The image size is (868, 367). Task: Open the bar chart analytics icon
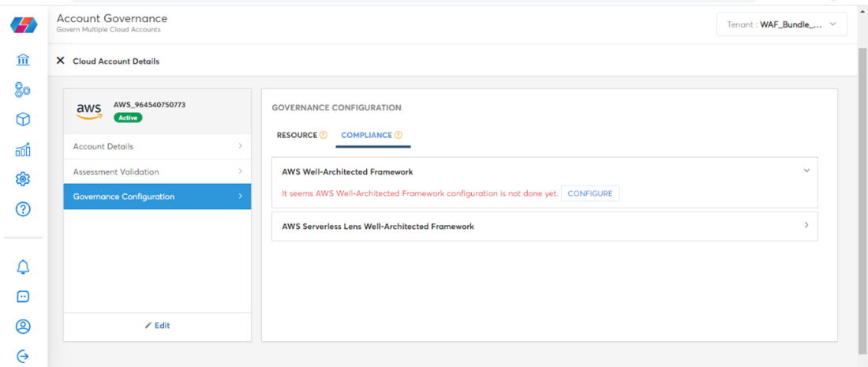pyautogui.click(x=23, y=149)
